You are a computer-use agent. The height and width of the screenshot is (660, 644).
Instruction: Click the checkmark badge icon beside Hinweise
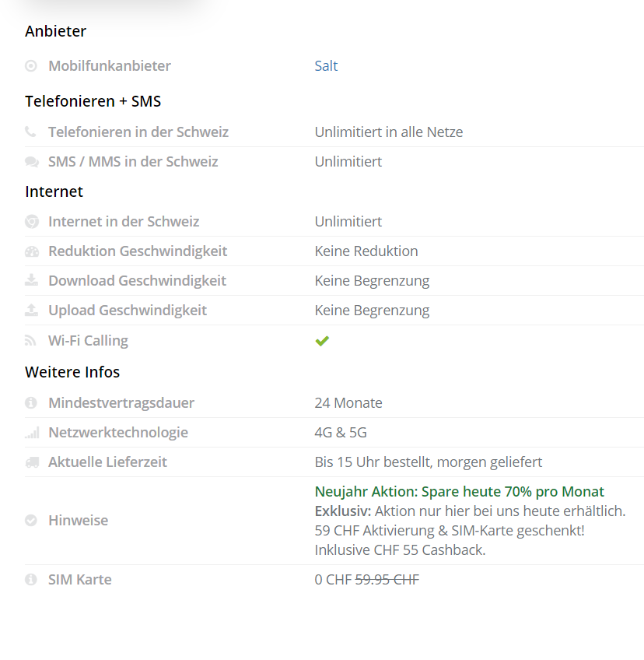click(31, 521)
